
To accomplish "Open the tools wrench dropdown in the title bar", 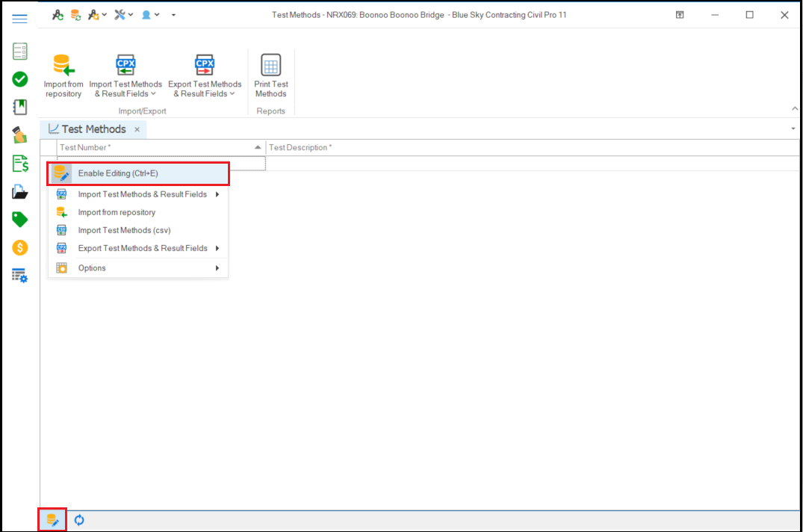I will coord(123,15).
